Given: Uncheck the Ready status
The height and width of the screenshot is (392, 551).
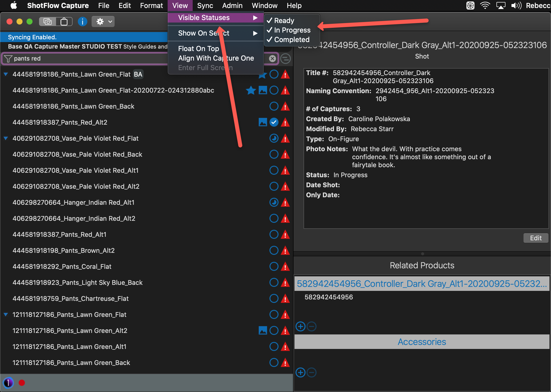Looking at the screenshot, I should pos(284,21).
